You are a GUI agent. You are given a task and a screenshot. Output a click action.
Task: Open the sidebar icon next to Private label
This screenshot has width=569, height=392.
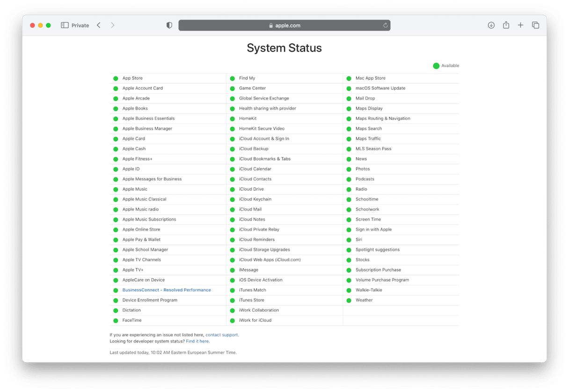64,25
